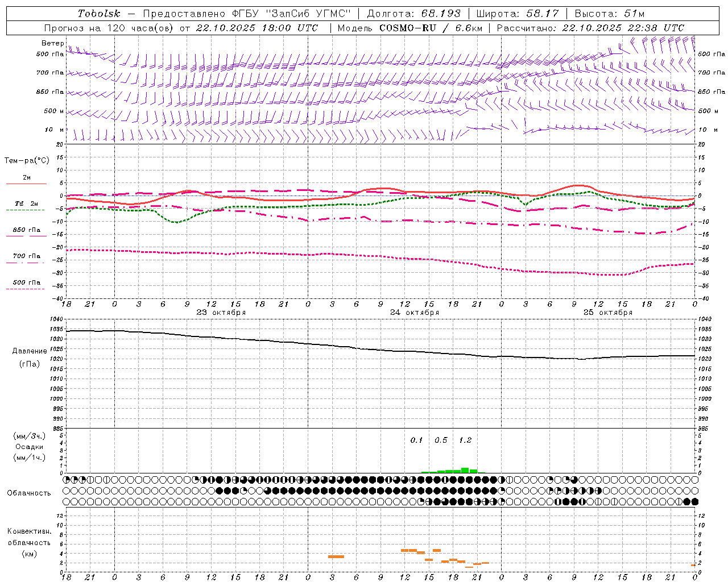Image resolution: width=728 pixels, height=582 pixels.
Task: Click the "Давление" pressure panel label
Action: click(x=30, y=351)
